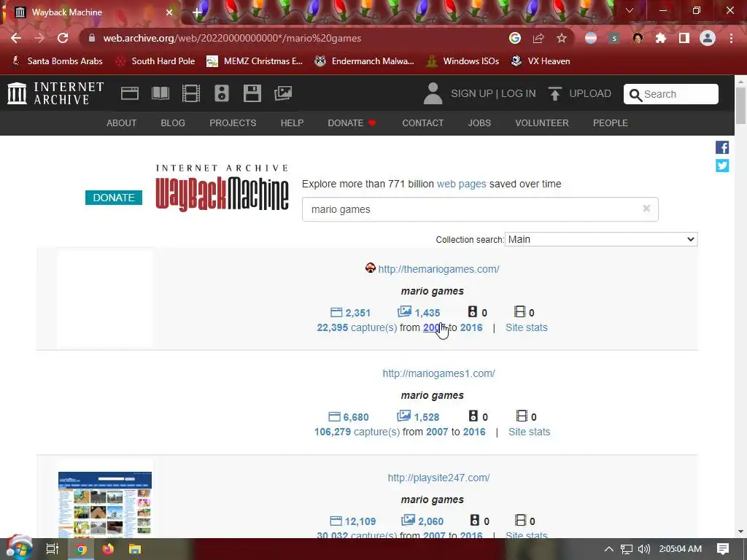Open 1,435 images count link
The height and width of the screenshot is (560, 747).
(419, 312)
